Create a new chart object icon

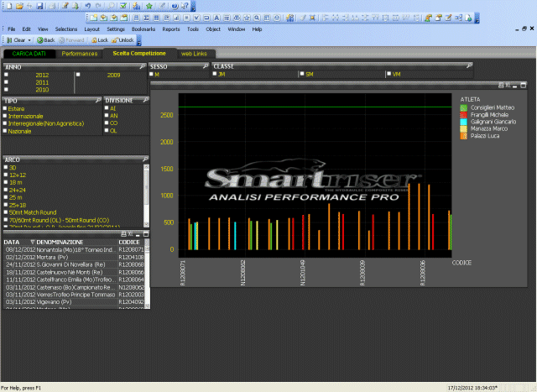(177, 18)
